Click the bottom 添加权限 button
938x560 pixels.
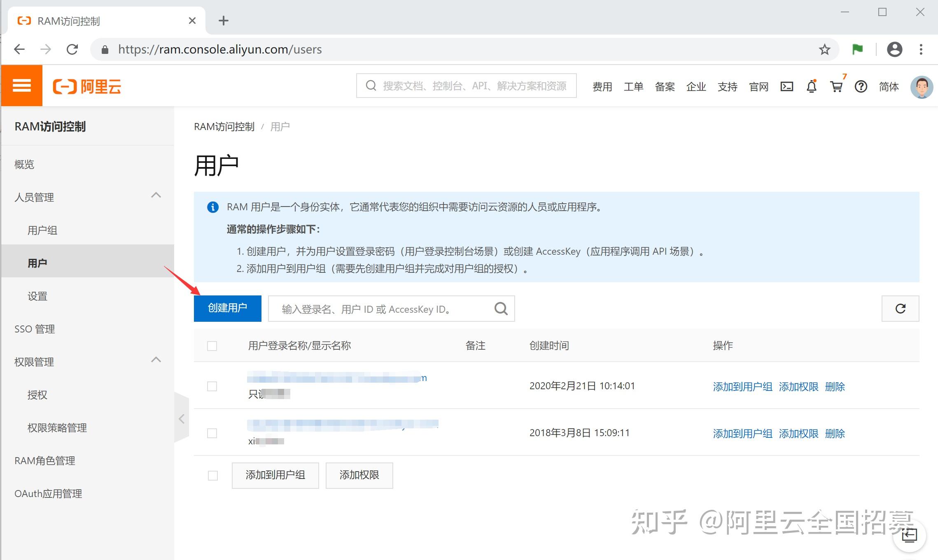pos(359,475)
